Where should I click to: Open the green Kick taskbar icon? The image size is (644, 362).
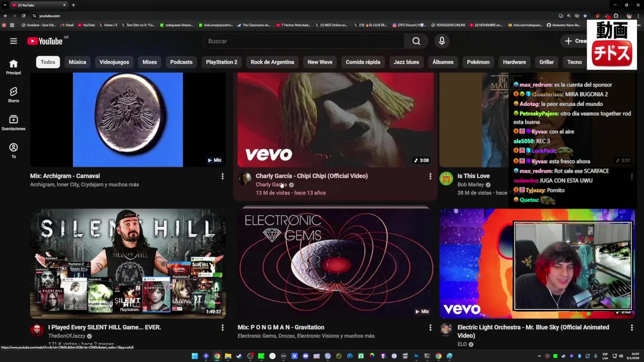(x=261, y=356)
